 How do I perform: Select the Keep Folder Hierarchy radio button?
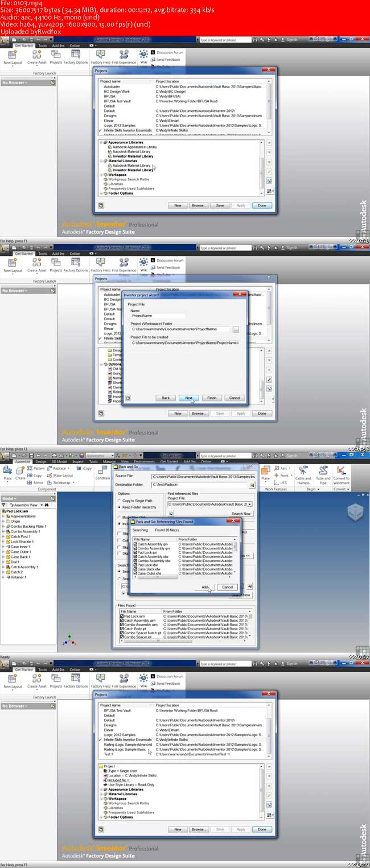click(x=120, y=507)
